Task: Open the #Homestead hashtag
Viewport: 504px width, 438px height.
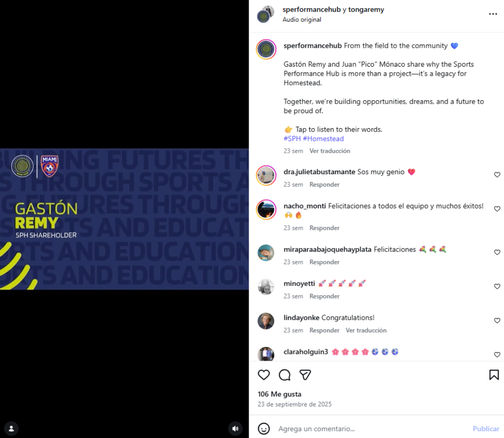Action: pyautogui.click(x=323, y=139)
